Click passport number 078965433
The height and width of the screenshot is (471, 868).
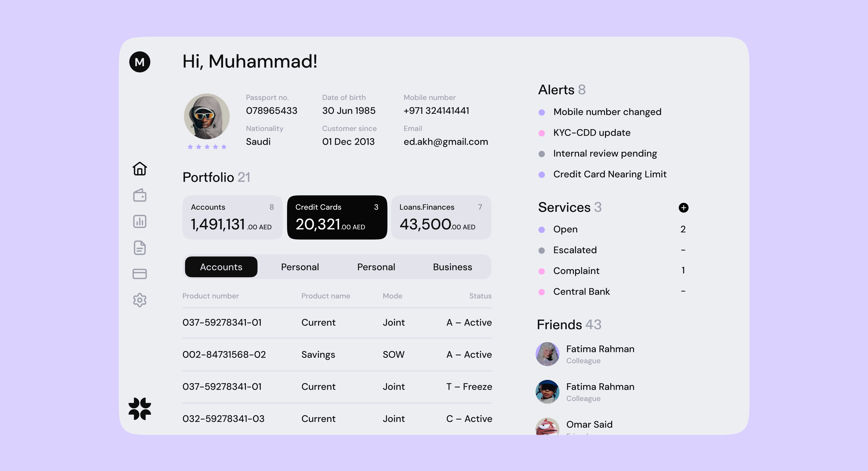click(x=271, y=111)
